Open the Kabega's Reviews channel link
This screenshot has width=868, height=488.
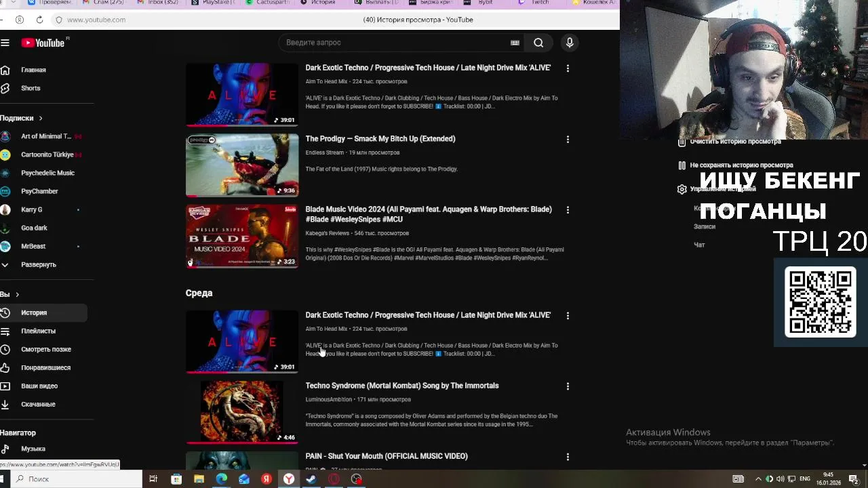click(327, 233)
